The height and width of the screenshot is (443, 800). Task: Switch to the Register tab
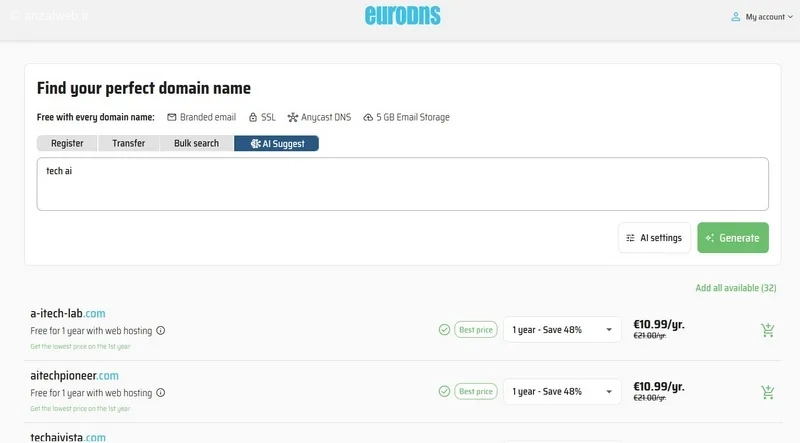click(x=67, y=143)
